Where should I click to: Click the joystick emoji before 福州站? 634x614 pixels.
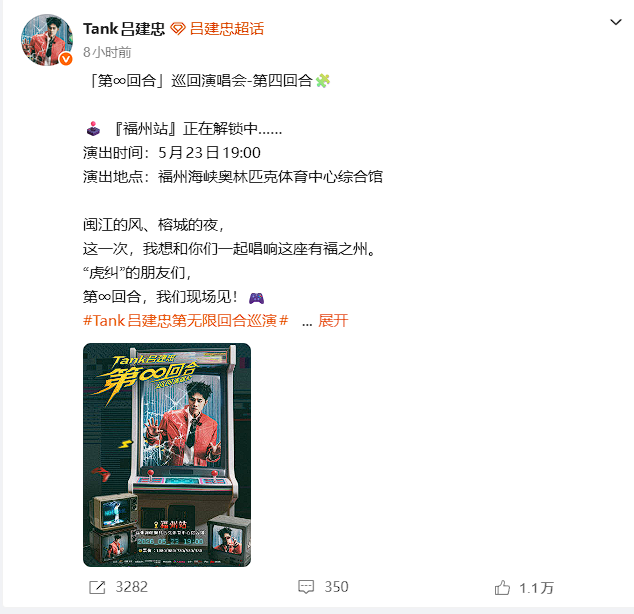coord(93,129)
